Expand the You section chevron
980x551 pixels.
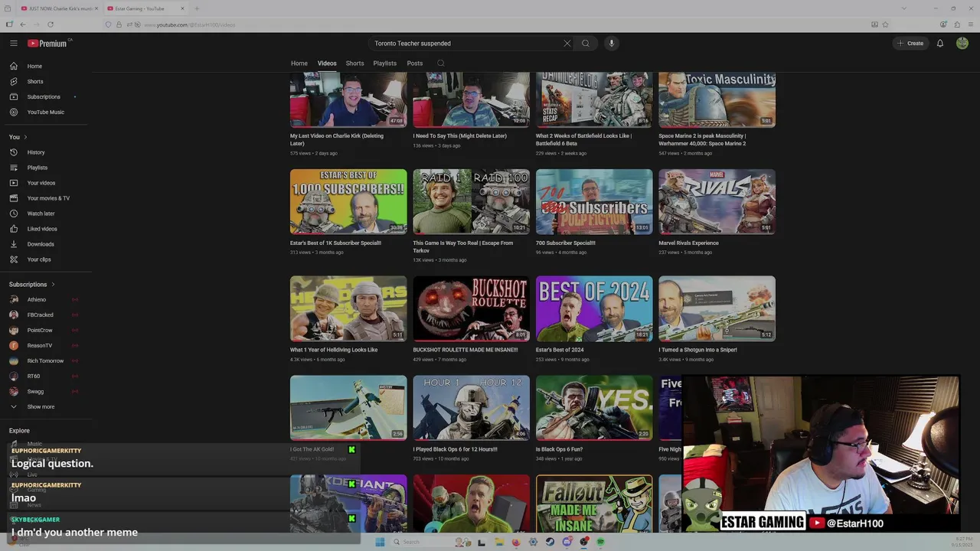coord(25,137)
